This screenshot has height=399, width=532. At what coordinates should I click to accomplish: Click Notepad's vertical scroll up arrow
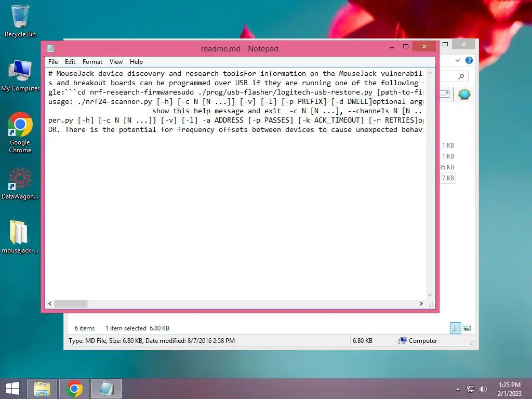430,73
